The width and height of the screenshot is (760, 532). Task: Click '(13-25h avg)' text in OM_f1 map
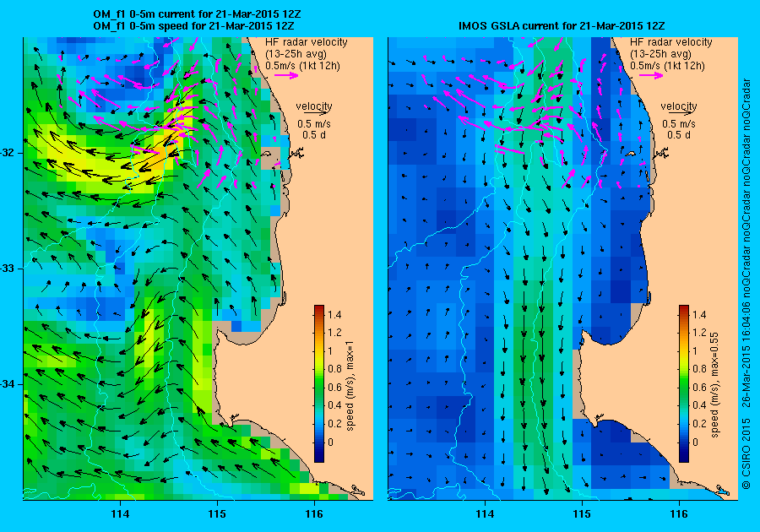tap(296, 54)
